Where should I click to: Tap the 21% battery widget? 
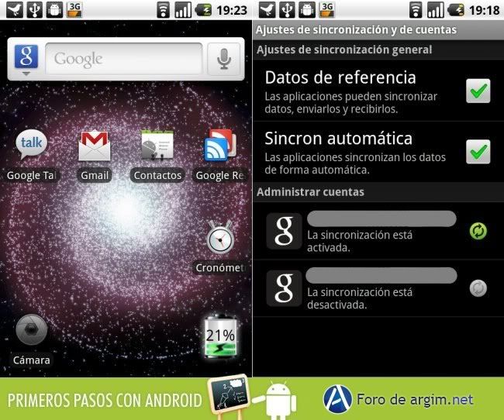coord(221,337)
